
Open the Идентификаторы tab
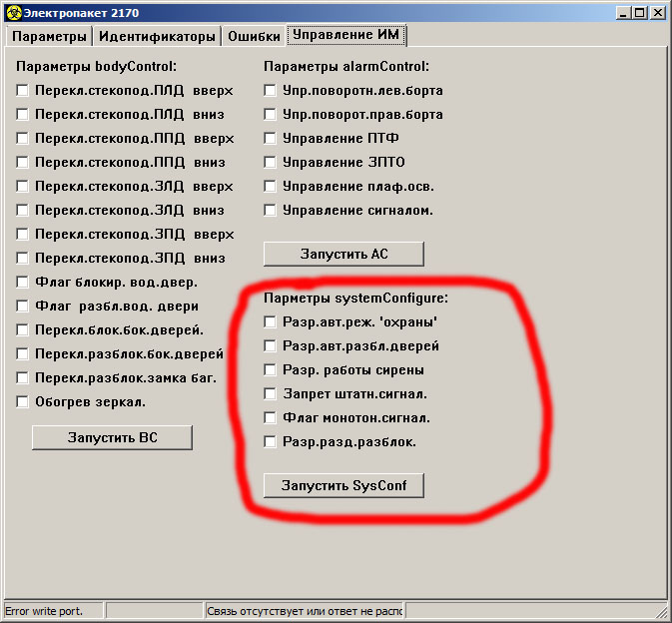coord(157,36)
